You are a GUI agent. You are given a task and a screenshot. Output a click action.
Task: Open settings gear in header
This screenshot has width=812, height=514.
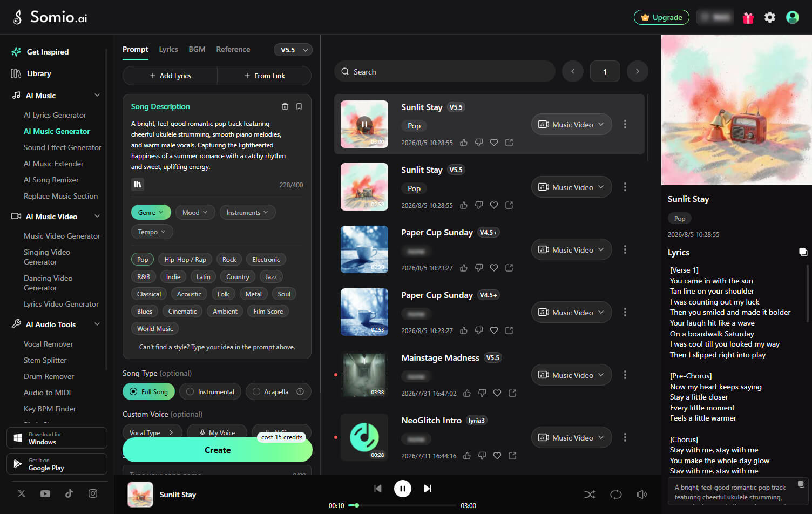click(x=770, y=17)
